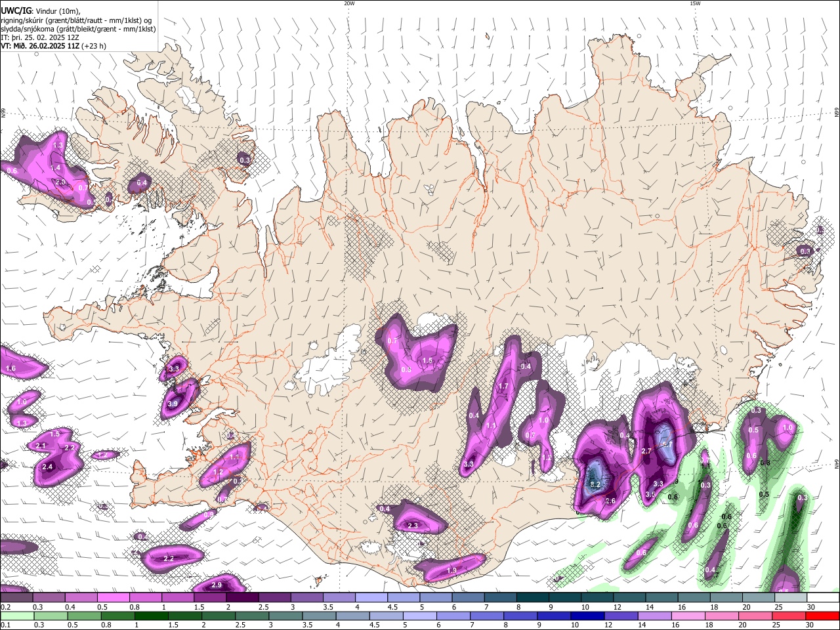
Task: Click the 2.1 value offshore west
Action: pos(41,446)
